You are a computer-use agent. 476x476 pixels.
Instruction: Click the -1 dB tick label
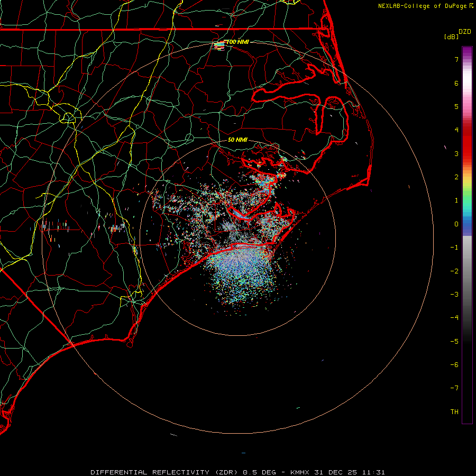point(454,248)
